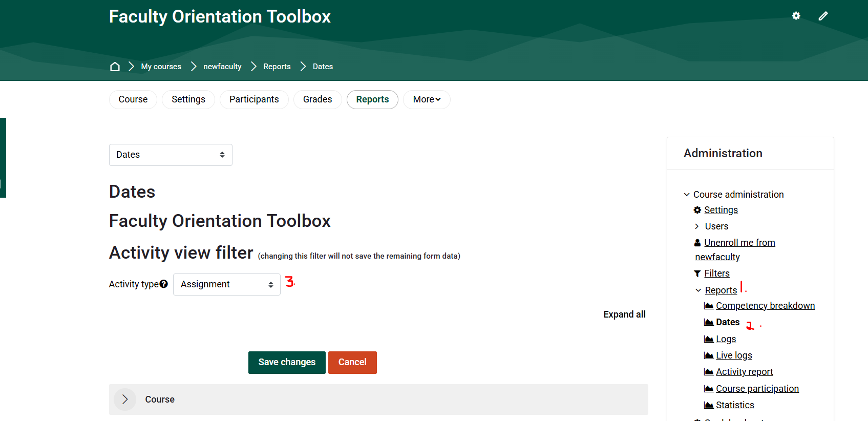Open the gear settings icon in header
Image resolution: width=868 pixels, height=421 pixels.
[x=796, y=16]
